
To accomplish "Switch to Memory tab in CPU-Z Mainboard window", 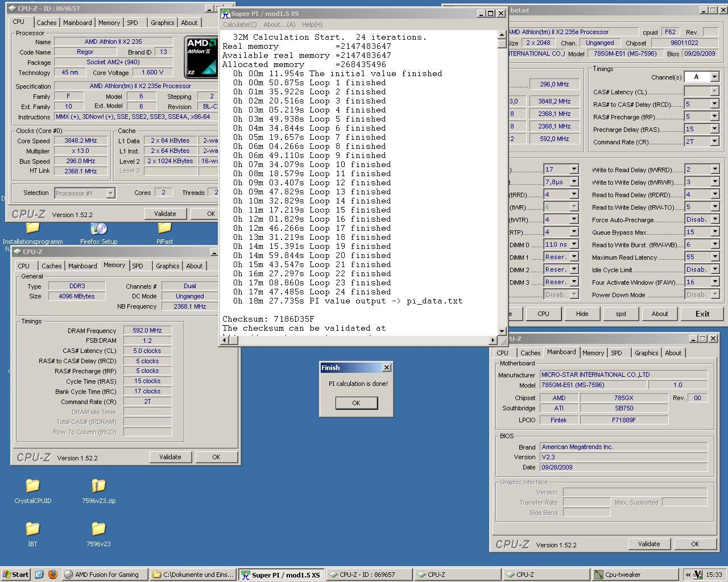I will coord(593,353).
